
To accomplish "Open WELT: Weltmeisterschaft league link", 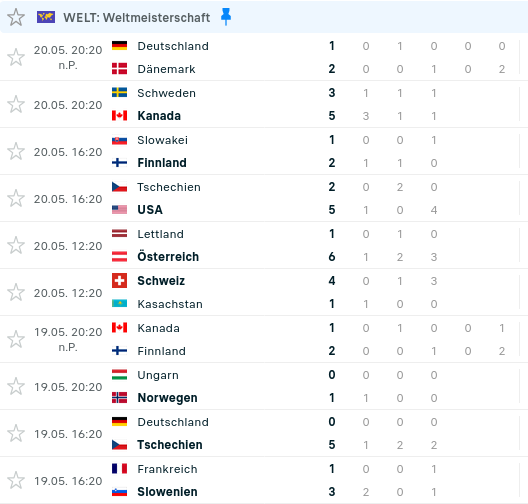I will click(136, 18).
